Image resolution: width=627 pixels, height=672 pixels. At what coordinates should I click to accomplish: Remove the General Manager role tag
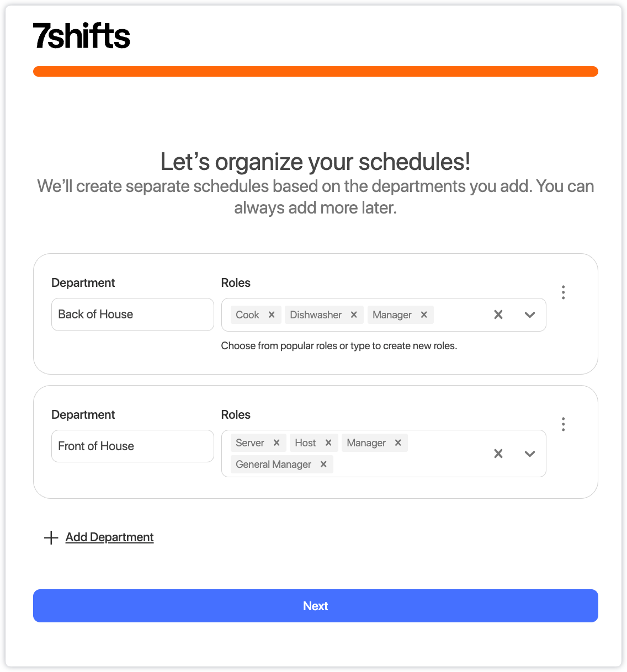[323, 464]
